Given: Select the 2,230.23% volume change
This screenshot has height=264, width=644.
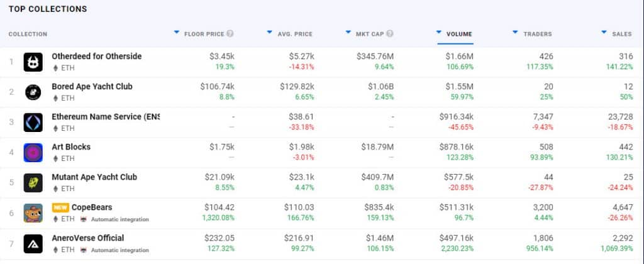Looking at the screenshot, I should point(457,248).
